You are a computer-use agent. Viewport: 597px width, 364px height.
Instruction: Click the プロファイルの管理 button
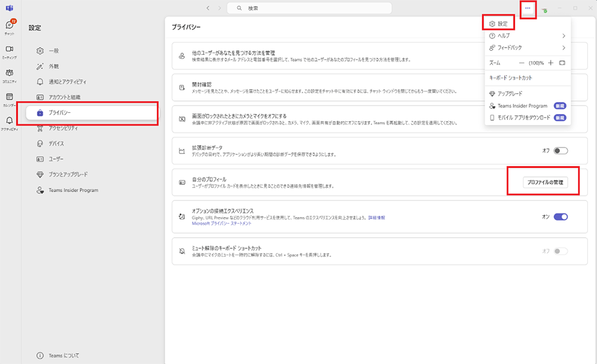(545, 182)
